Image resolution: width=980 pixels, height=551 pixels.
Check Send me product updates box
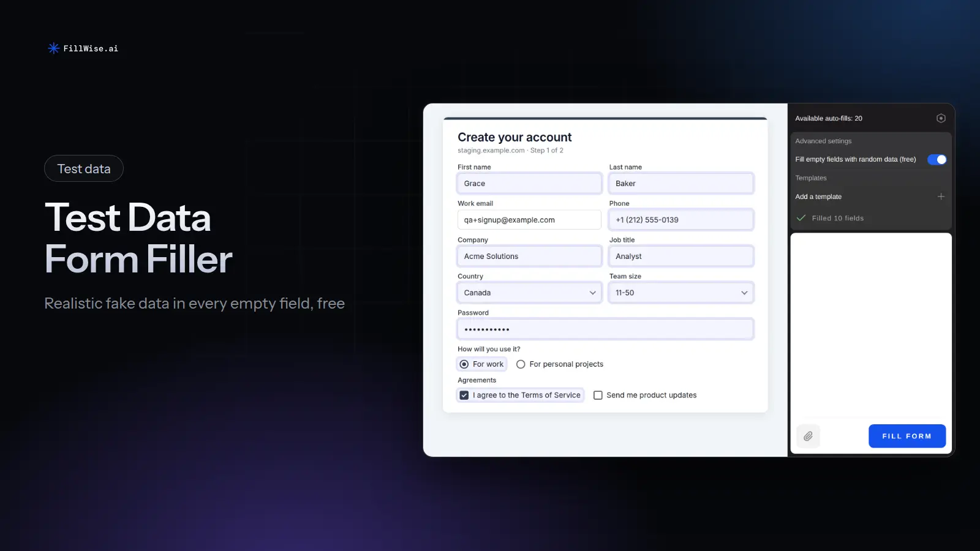598,395
